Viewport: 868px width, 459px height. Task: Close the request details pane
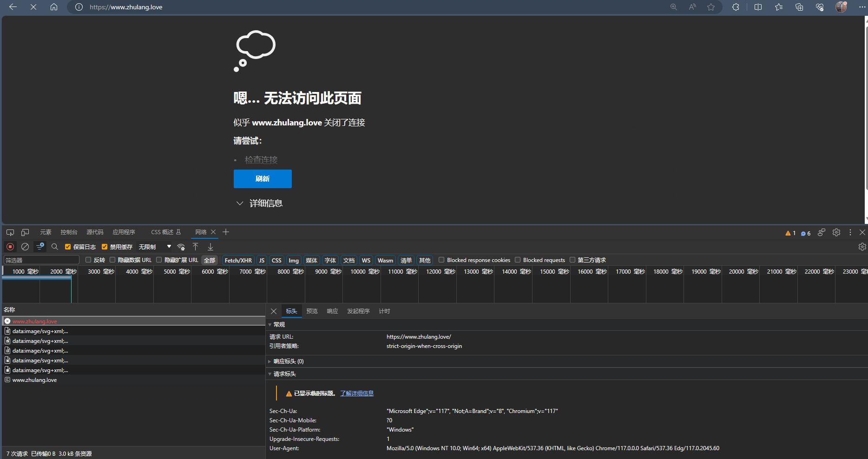[x=274, y=311]
